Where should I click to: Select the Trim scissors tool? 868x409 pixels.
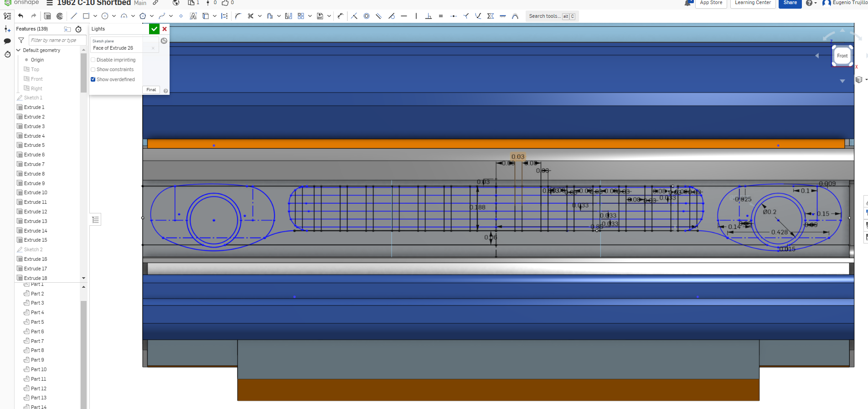coord(251,16)
